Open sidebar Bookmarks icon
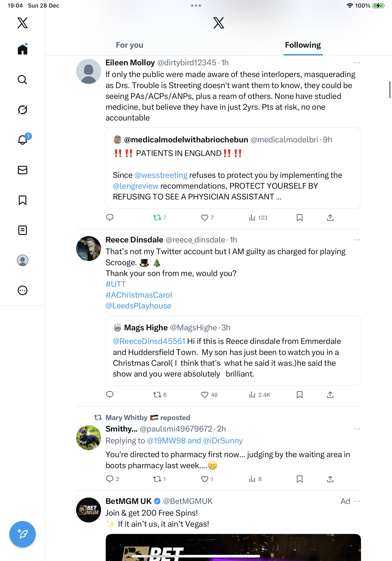 click(23, 200)
